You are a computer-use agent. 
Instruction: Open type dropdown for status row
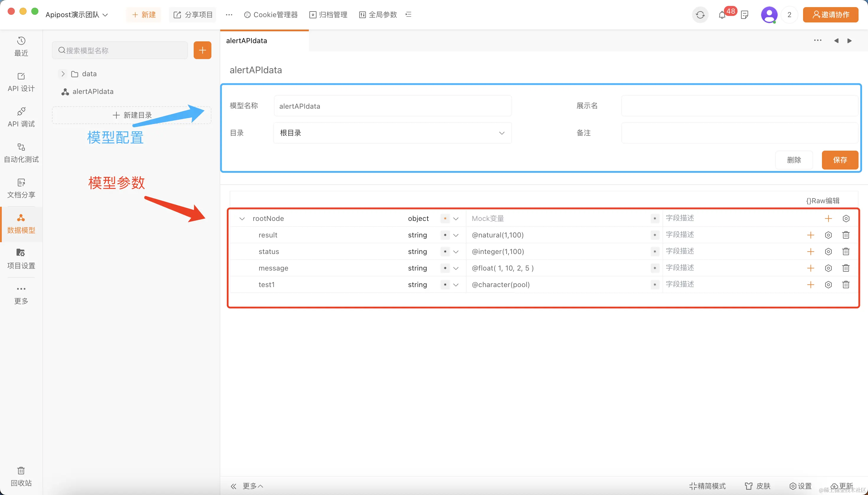point(456,252)
